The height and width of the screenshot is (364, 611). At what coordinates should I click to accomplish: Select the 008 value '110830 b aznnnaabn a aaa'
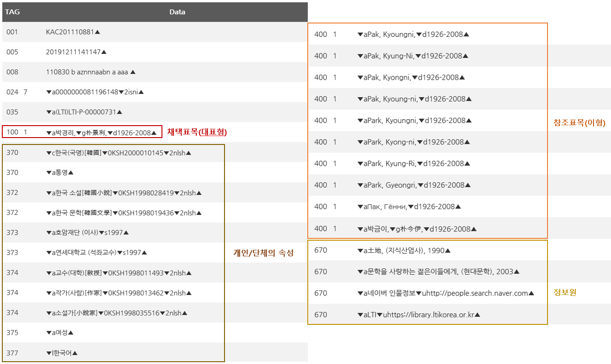pyautogui.click(x=91, y=72)
